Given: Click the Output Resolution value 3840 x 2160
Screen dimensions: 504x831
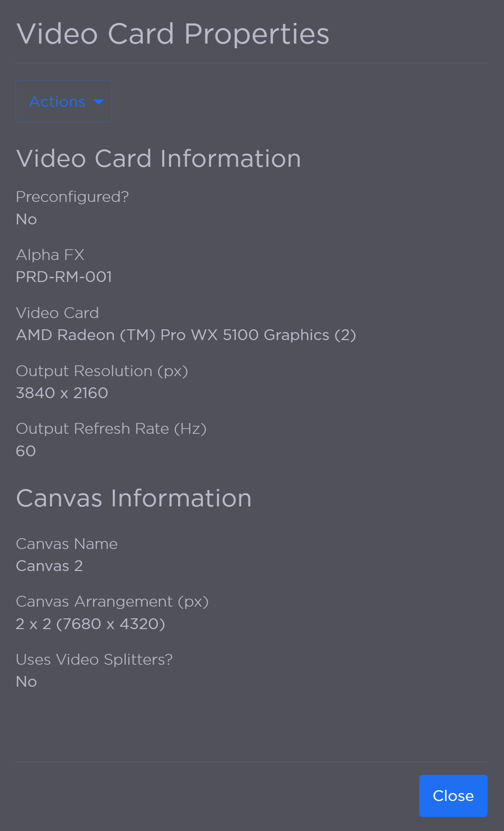Looking at the screenshot, I should pos(62,393).
